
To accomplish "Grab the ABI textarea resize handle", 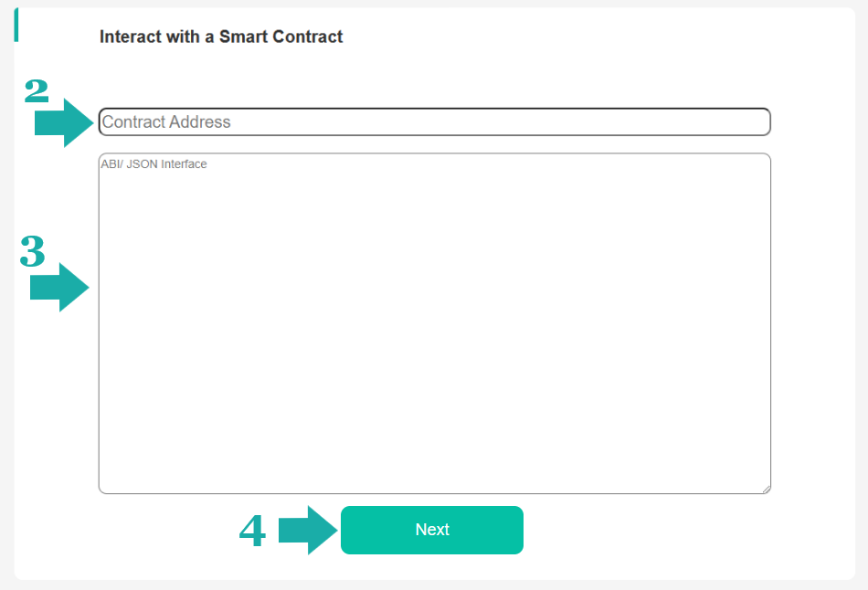I will 766,489.
